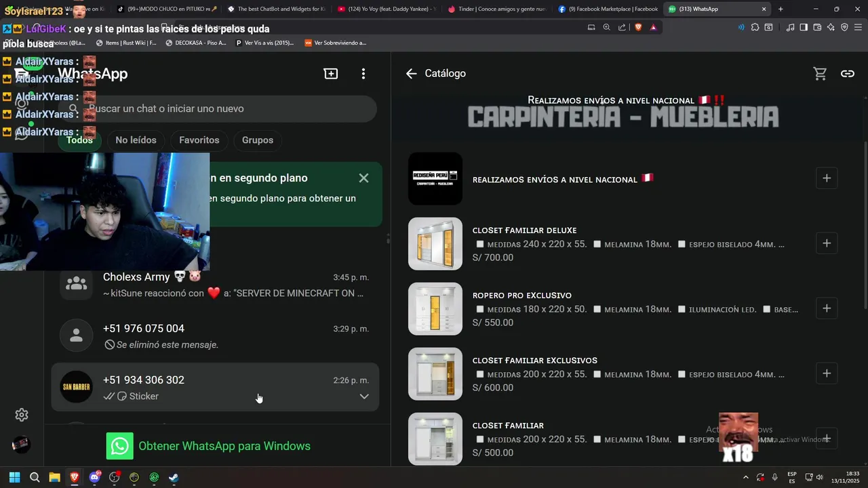Open Items | Rust Wiki bookmark
This screenshot has width=868, height=488.
[x=126, y=43]
